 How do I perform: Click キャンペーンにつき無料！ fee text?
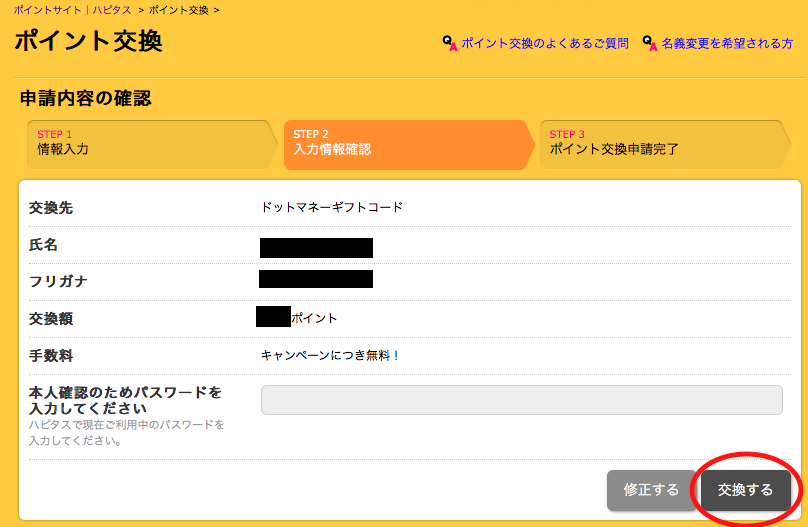coord(331,355)
